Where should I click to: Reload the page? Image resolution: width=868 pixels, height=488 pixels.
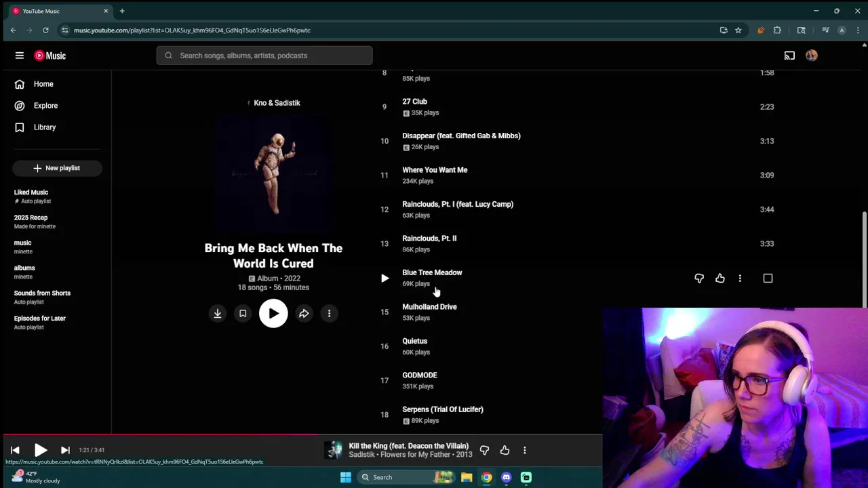(x=45, y=30)
